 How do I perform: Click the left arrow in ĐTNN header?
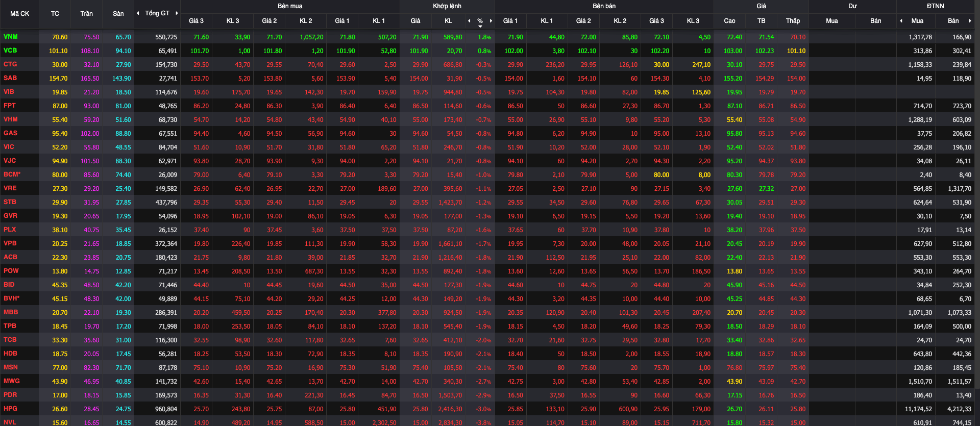901,21
